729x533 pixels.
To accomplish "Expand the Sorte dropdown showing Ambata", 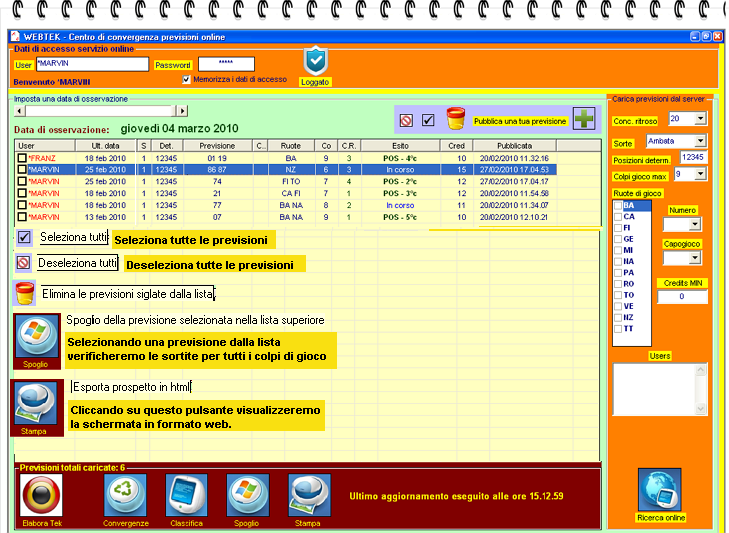I will coord(699,141).
